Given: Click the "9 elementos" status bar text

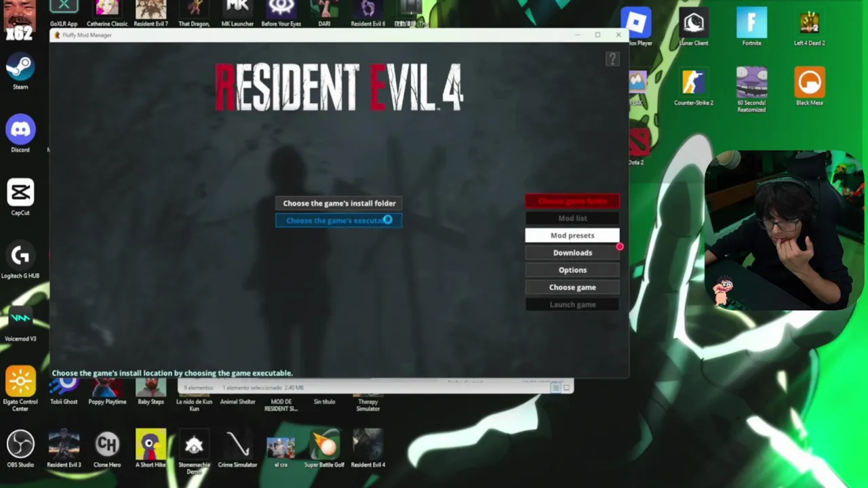Looking at the screenshot, I should click(x=198, y=388).
